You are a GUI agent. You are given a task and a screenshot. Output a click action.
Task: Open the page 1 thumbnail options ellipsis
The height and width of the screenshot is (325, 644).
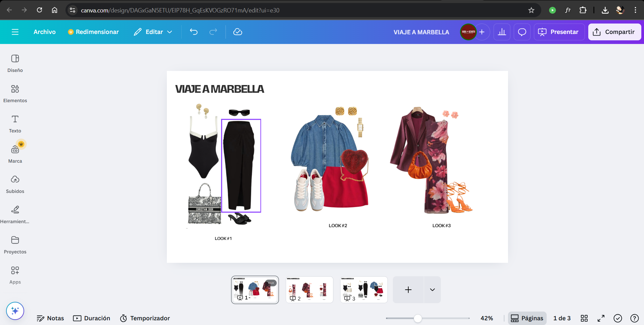click(271, 283)
